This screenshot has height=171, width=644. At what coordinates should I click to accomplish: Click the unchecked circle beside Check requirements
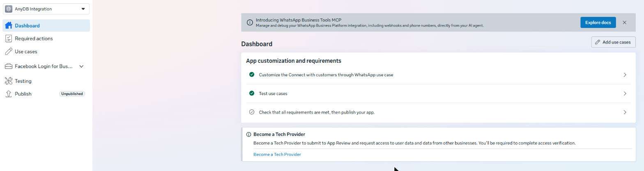click(252, 112)
